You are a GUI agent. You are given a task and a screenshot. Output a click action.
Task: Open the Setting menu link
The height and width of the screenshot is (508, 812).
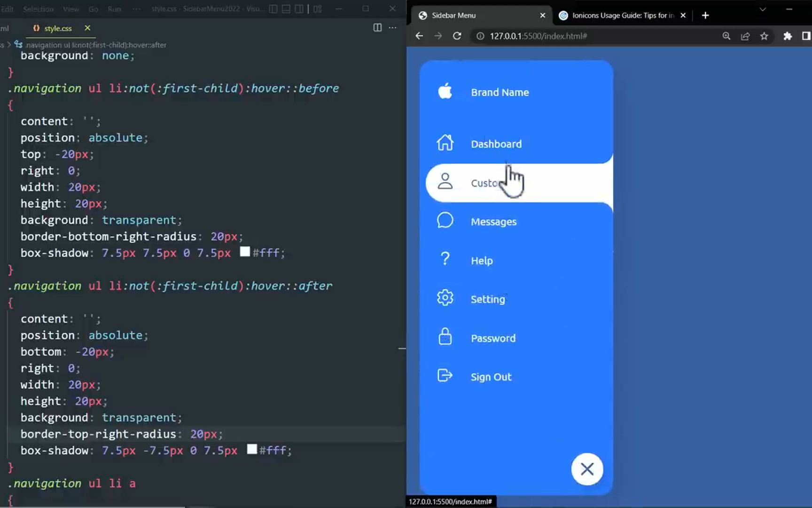(488, 300)
